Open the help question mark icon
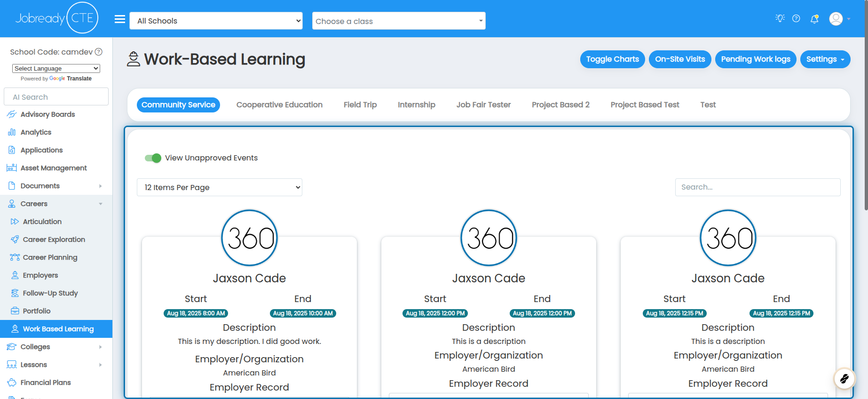This screenshot has height=399, width=868. point(796,18)
